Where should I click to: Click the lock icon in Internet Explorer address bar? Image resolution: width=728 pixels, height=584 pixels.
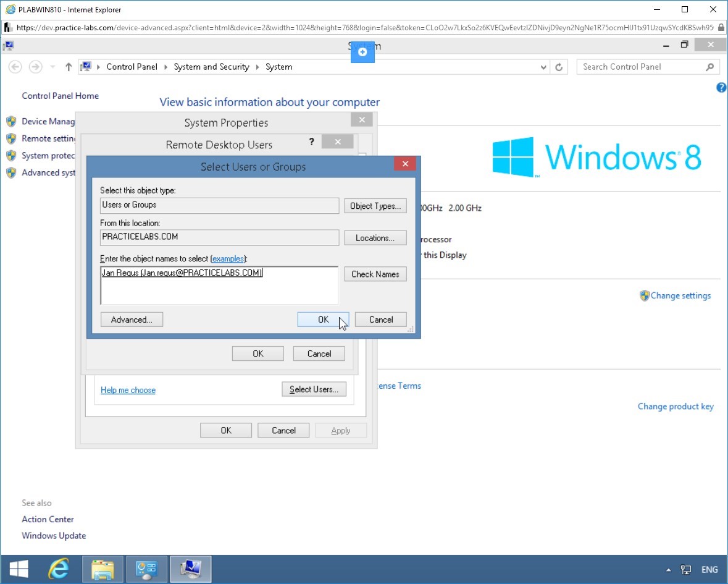(x=721, y=27)
